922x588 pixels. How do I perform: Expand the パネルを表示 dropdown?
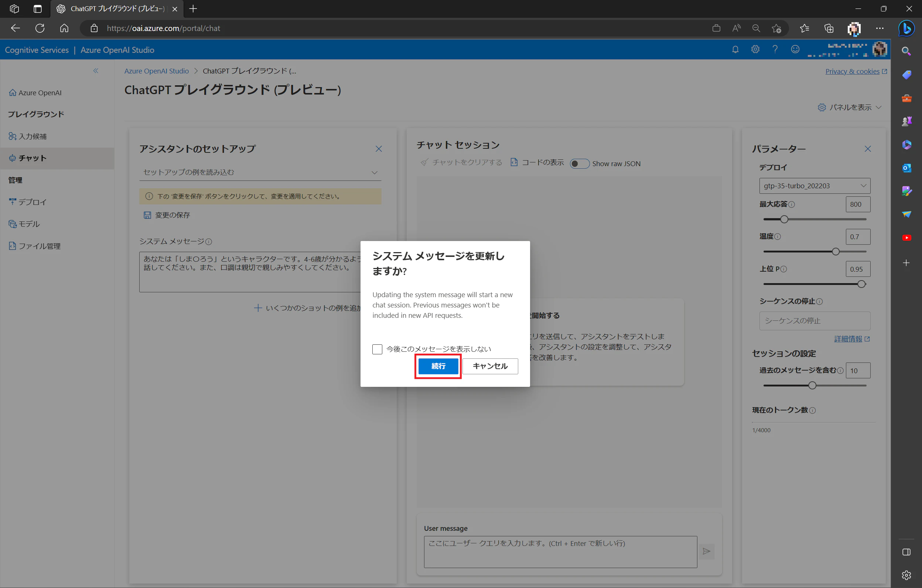849,107
